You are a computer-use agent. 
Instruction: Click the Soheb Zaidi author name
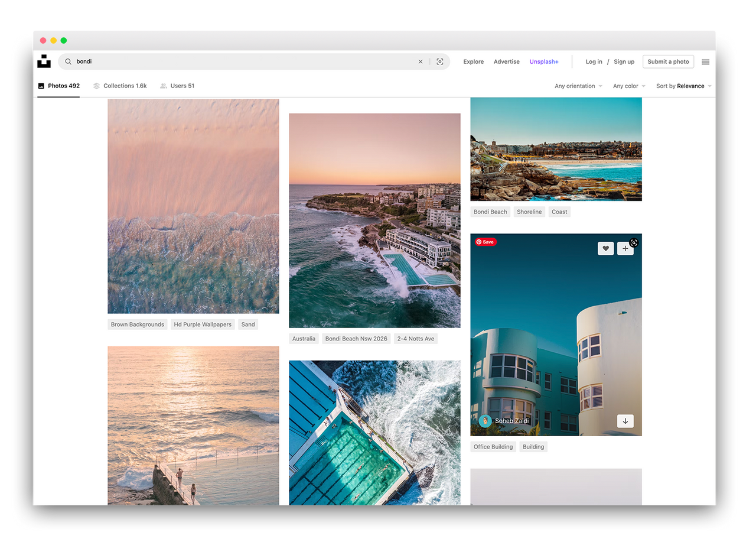pos(512,421)
